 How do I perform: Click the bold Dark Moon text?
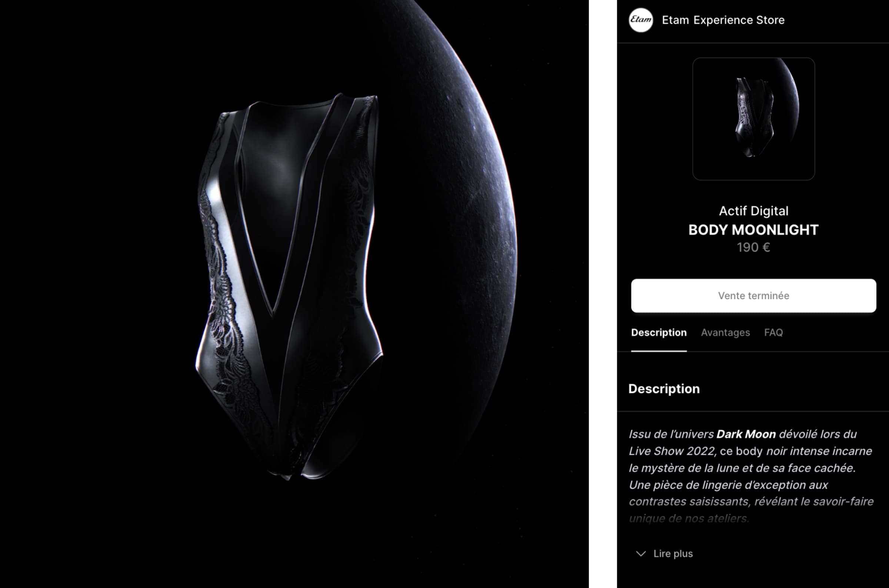(746, 434)
